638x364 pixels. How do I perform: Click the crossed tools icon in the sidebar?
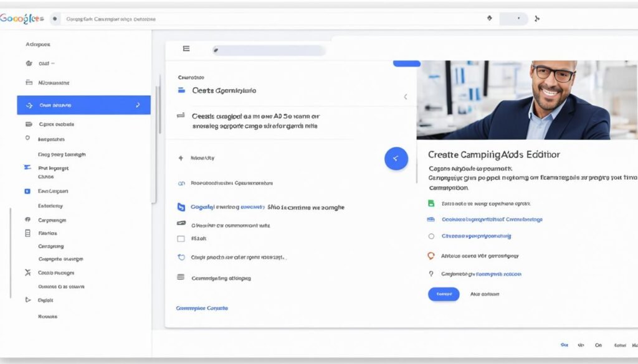[x=27, y=273]
